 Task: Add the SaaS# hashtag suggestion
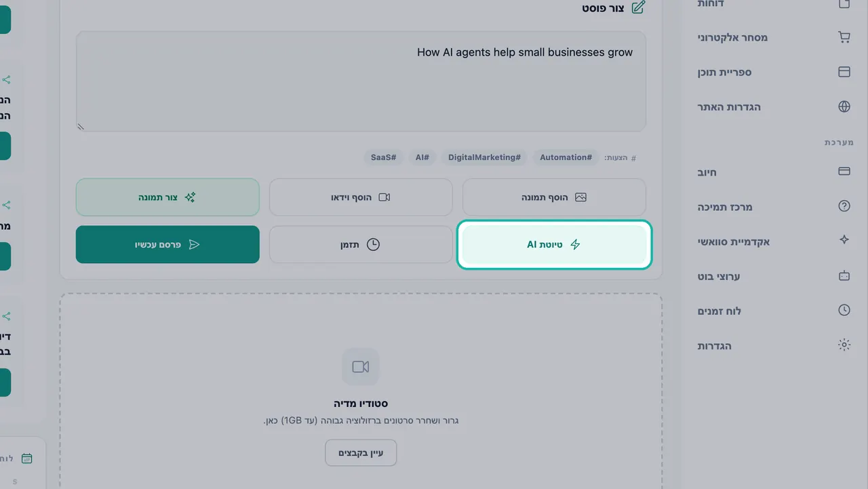[x=383, y=157]
